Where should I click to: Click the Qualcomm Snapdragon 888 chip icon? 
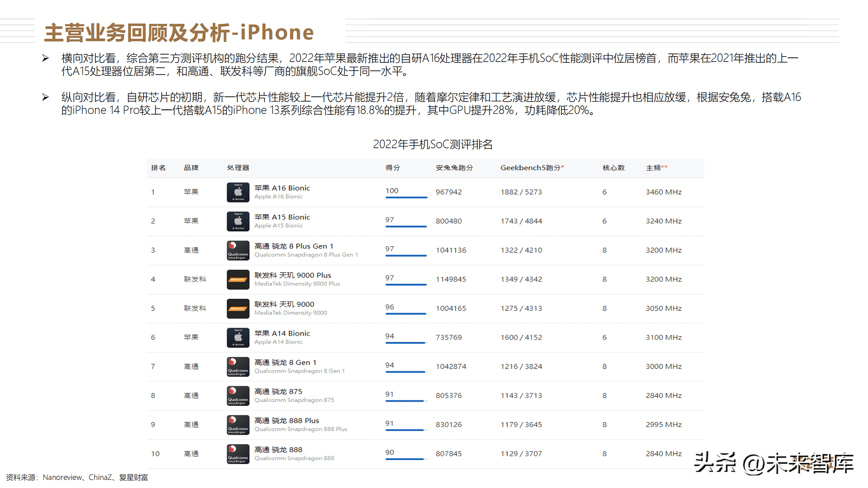(x=238, y=454)
